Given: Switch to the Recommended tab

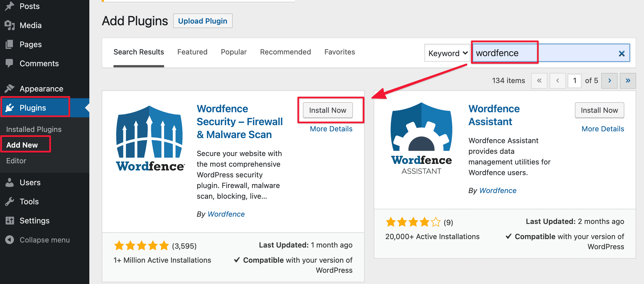Looking at the screenshot, I should point(285,52).
